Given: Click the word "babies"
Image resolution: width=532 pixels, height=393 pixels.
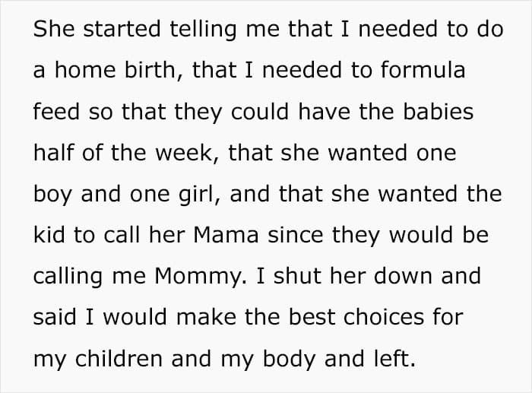Looking at the screenshot, I should pyautogui.click(x=438, y=111).
